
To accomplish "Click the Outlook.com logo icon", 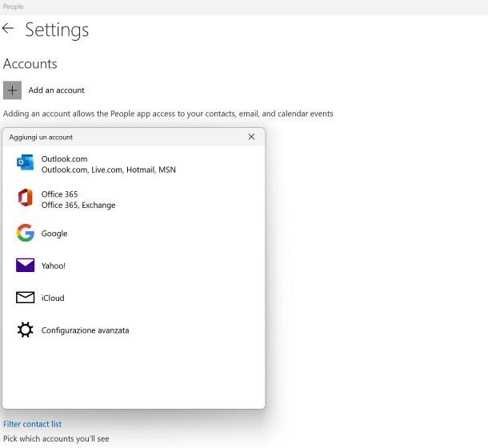I will [x=26, y=162].
